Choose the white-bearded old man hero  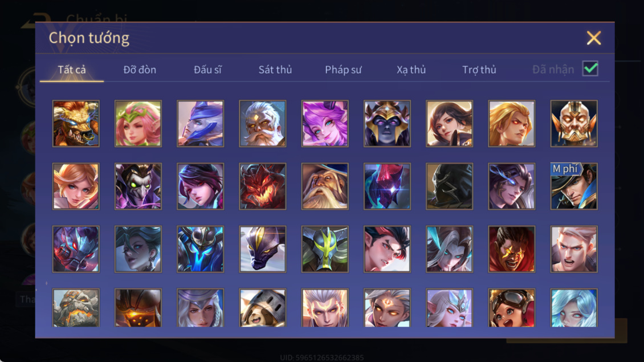point(263,124)
